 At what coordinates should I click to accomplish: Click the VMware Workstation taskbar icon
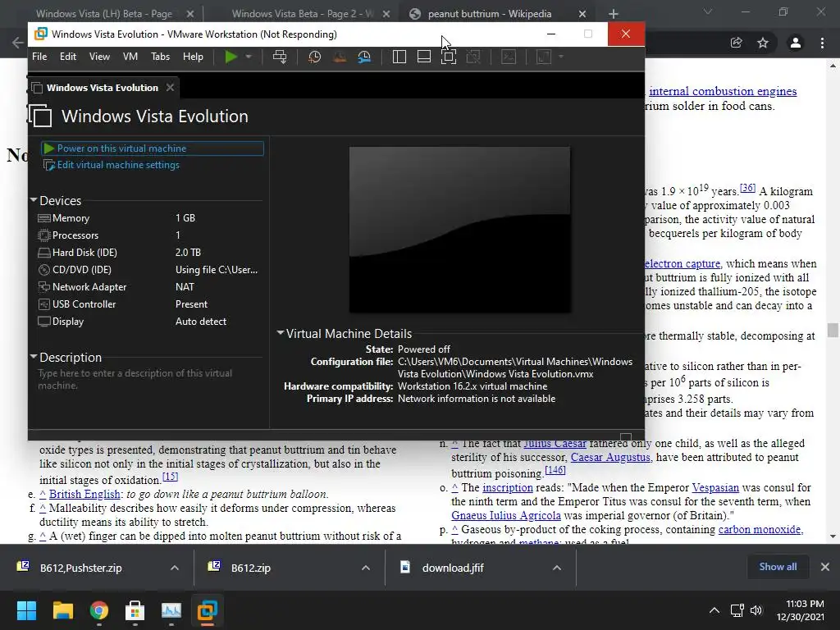point(207,610)
